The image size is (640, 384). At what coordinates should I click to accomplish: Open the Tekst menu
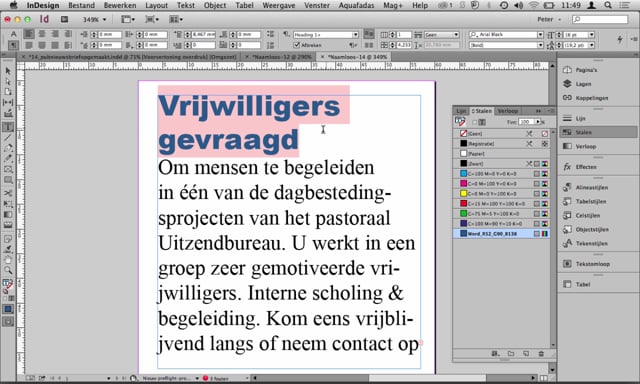[186, 5]
